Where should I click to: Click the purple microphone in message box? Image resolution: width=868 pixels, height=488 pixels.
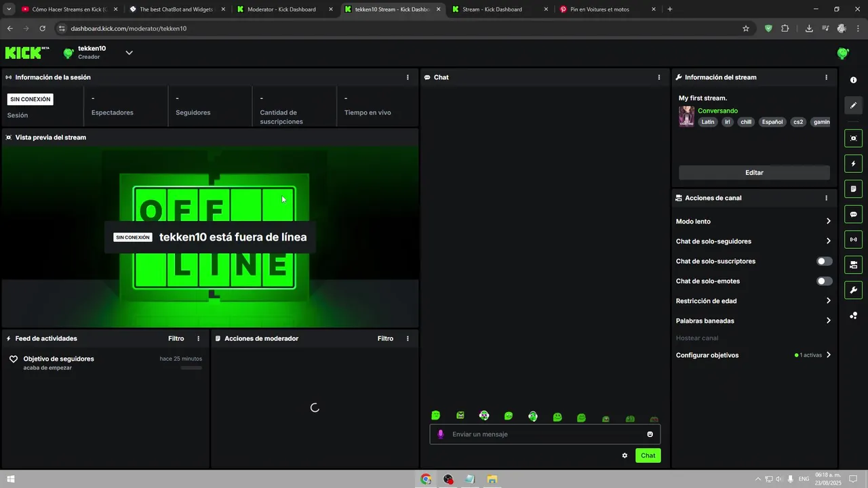coord(440,434)
